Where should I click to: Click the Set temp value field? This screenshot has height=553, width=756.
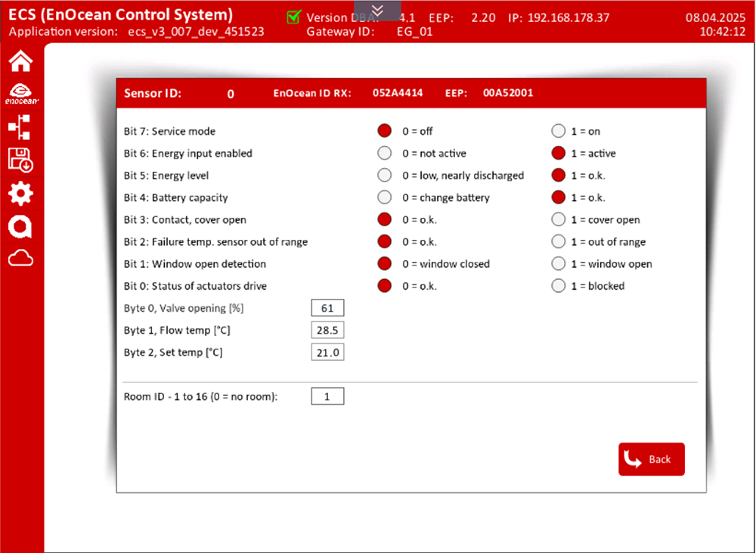[327, 353]
